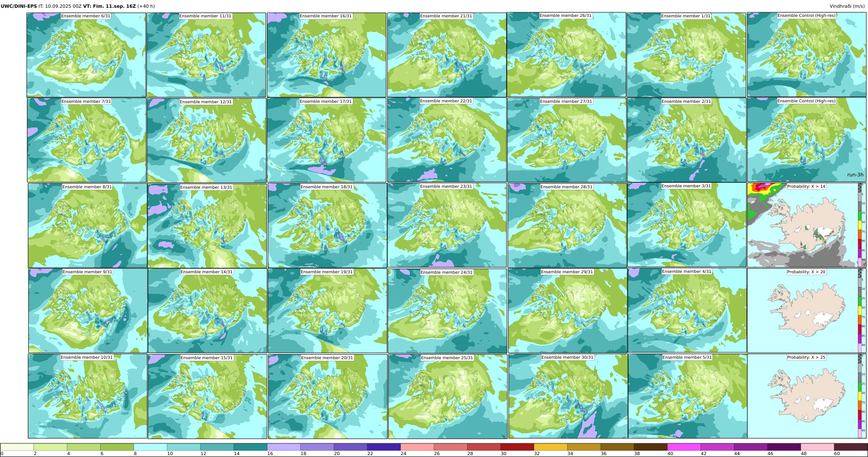Click the Ensemble member 18/31 panel

pos(327,225)
